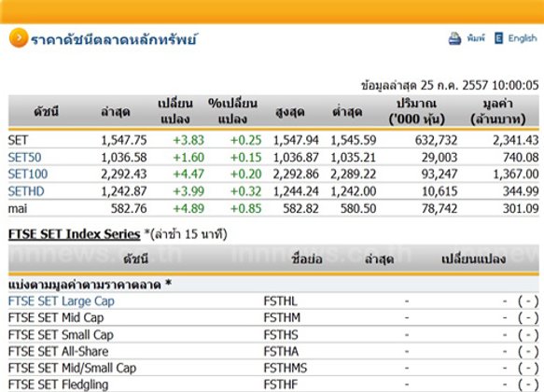Screen dimensions: 544x392
Task: Click the มูลค่า (ล้านบาท) column header
Action: coord(498,111)
